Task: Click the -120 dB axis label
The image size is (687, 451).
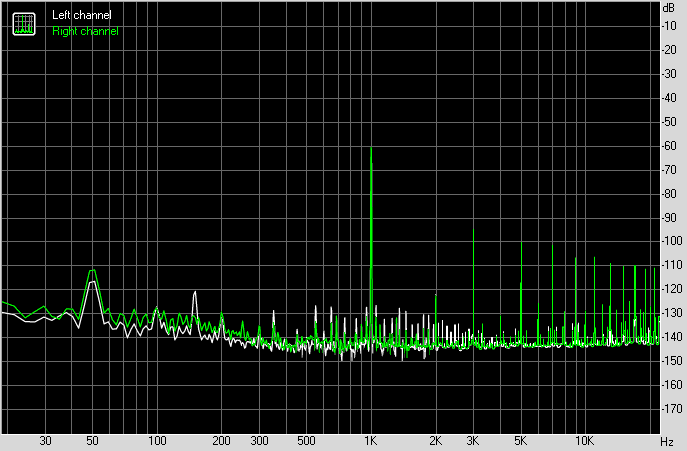Action: [672, 289]
